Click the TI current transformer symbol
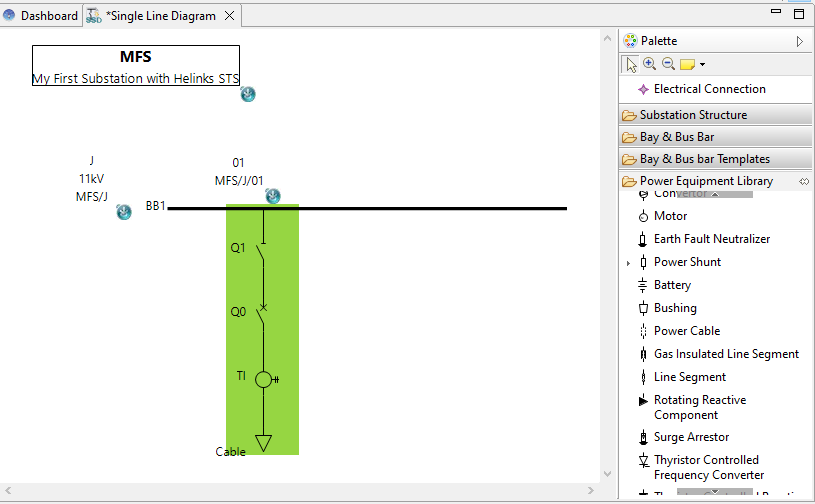 264,379
